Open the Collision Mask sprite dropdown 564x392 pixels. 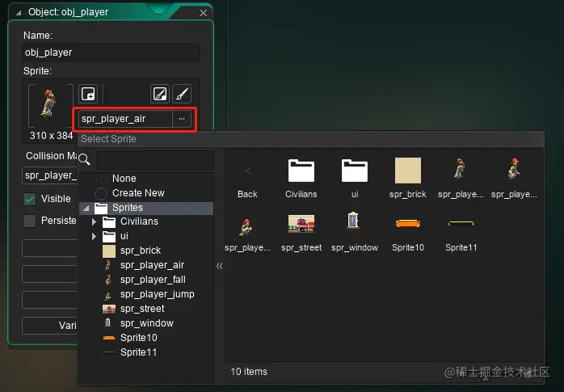(x=49, y=175)
